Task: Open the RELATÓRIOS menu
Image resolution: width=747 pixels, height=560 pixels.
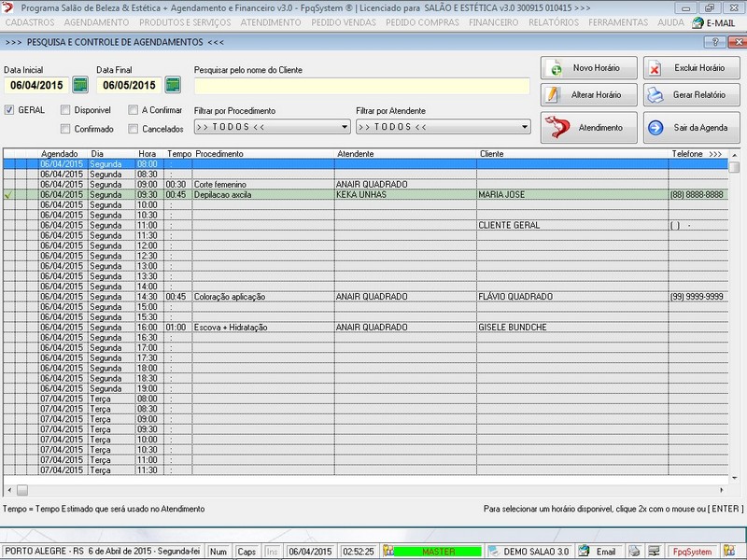Action: tap(553, 21)
